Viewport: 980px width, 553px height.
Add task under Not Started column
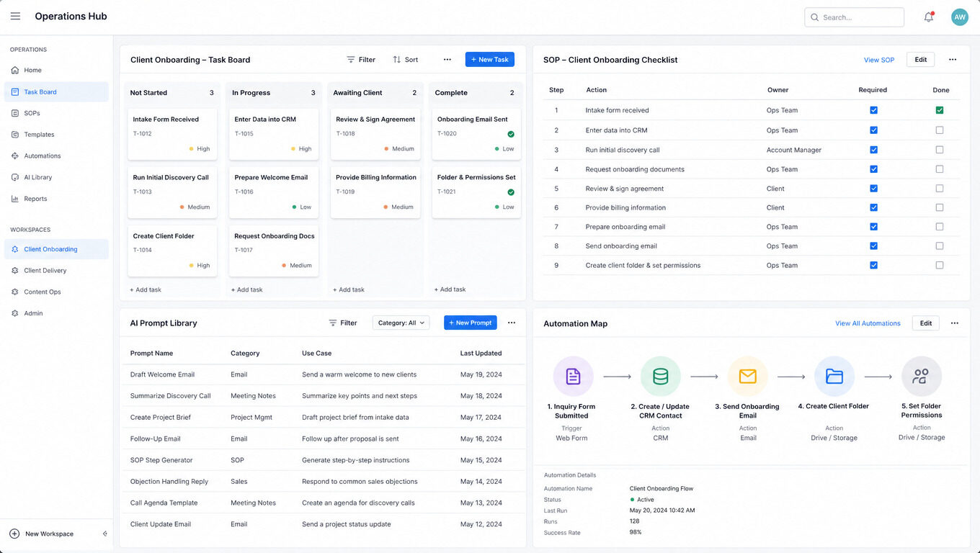click(x=146, y=289)
